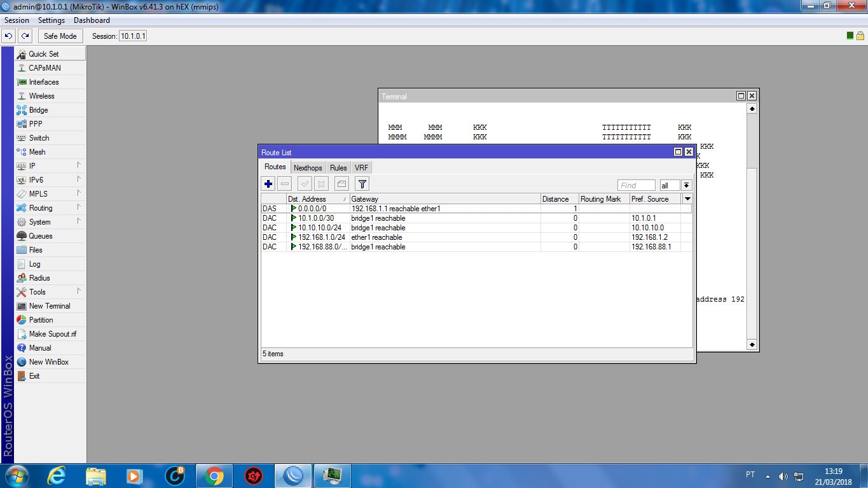868x488 pixels.
Task: Expand the IP submenu
Action: 50,166
